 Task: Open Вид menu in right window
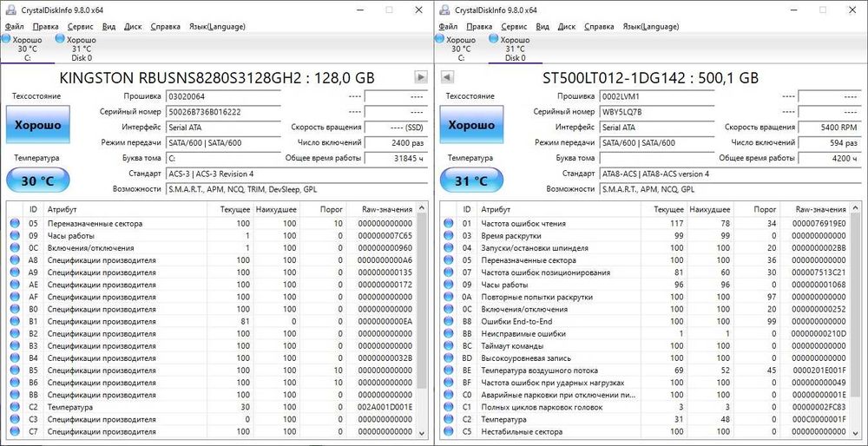(x=543, y=26)
